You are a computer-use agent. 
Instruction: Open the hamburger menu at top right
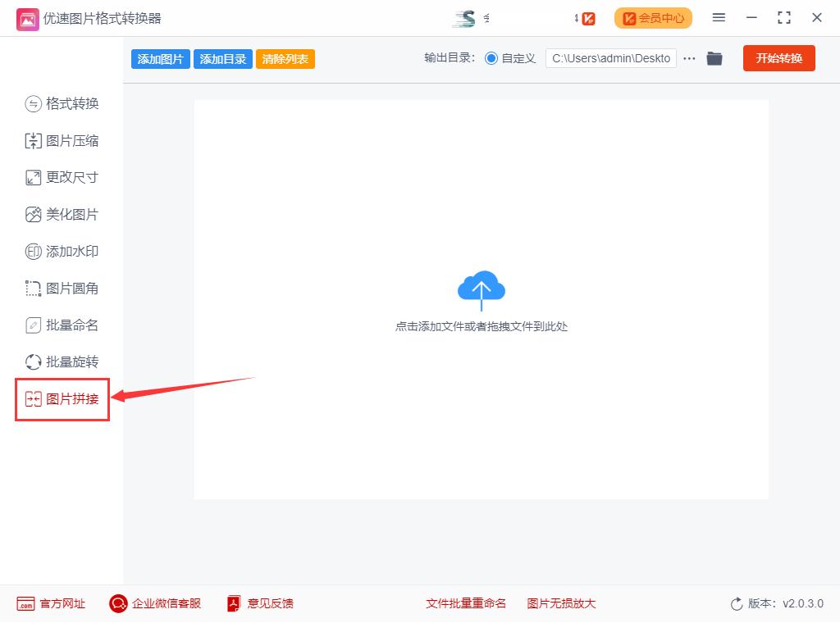click(719, 17)
